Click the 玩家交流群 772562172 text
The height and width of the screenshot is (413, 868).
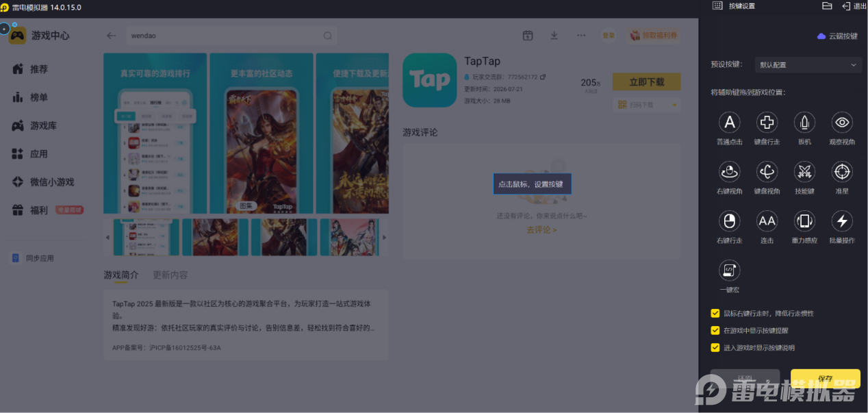point(505,77)
